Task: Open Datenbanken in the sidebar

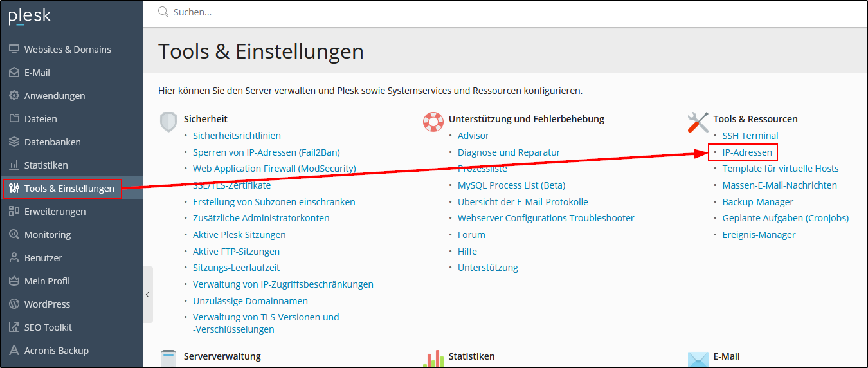Action: (x=53, y=142)
